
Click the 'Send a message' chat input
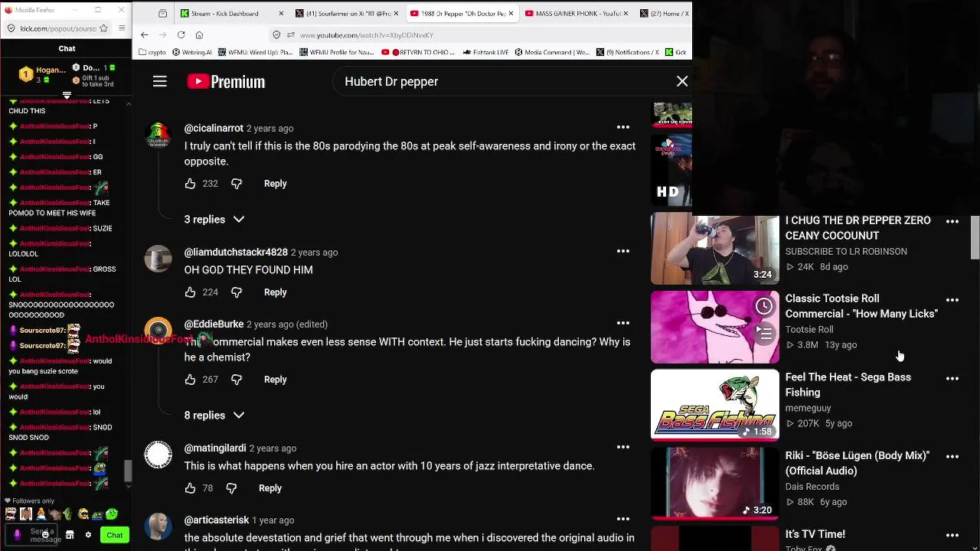tap(33, 535)
